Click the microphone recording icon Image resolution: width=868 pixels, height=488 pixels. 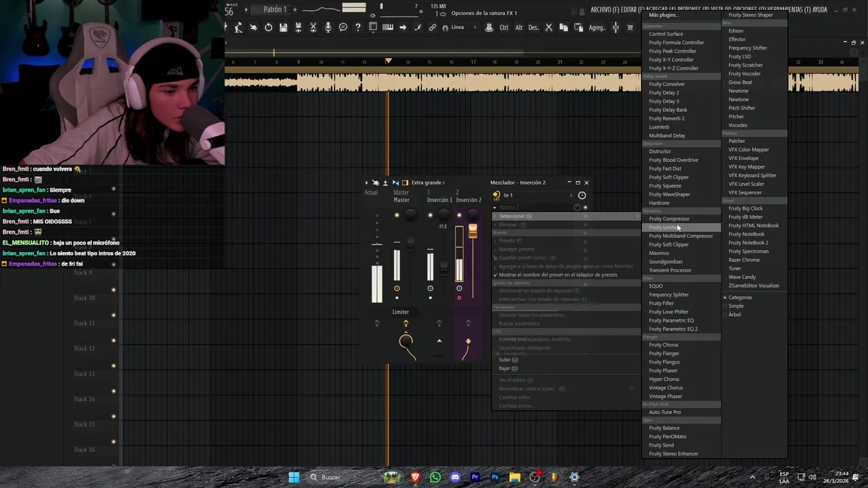pos(328,27)
